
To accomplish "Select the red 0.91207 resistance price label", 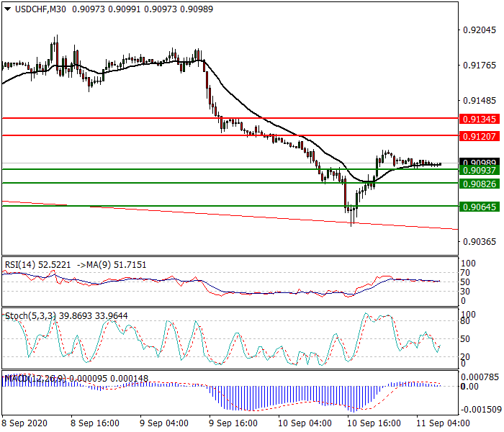I will [480, 136].
